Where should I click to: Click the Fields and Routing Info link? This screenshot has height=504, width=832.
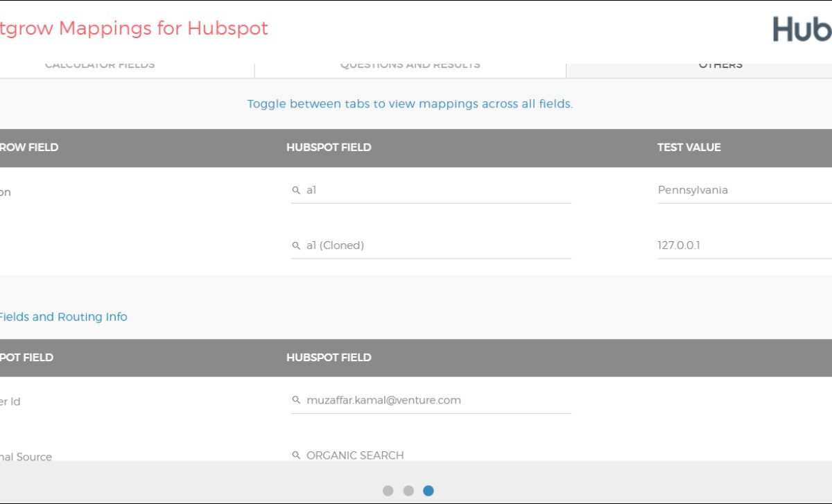coord(62,317)
